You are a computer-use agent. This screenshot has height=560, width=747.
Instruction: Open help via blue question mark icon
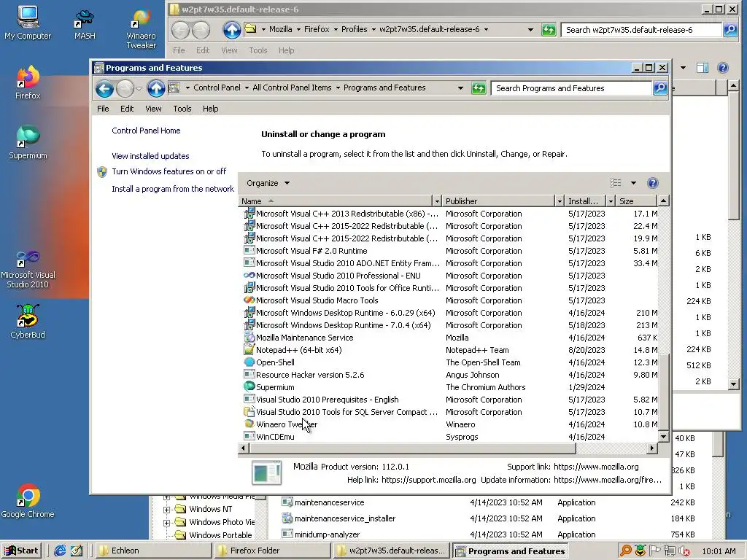(x=653, y=183)
